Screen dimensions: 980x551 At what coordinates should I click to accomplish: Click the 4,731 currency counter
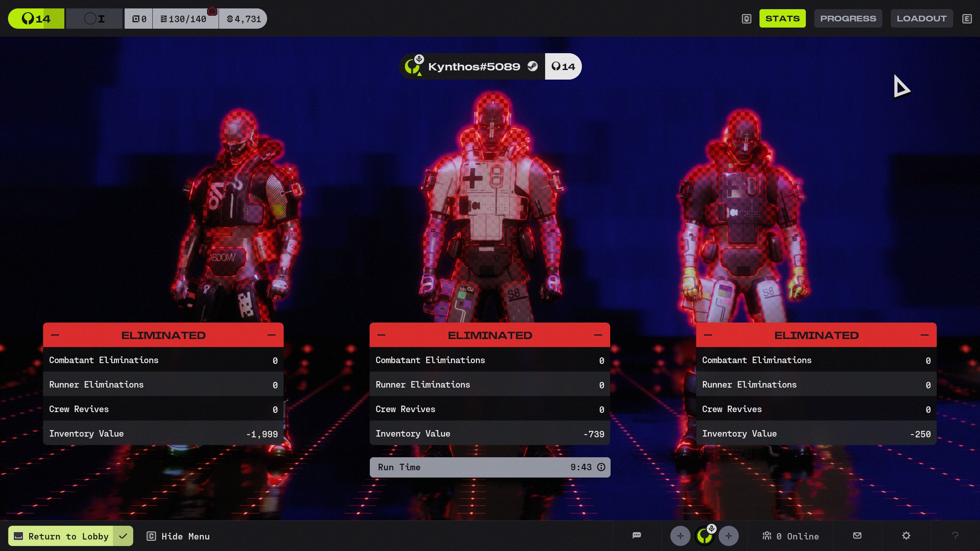point(244,19)
